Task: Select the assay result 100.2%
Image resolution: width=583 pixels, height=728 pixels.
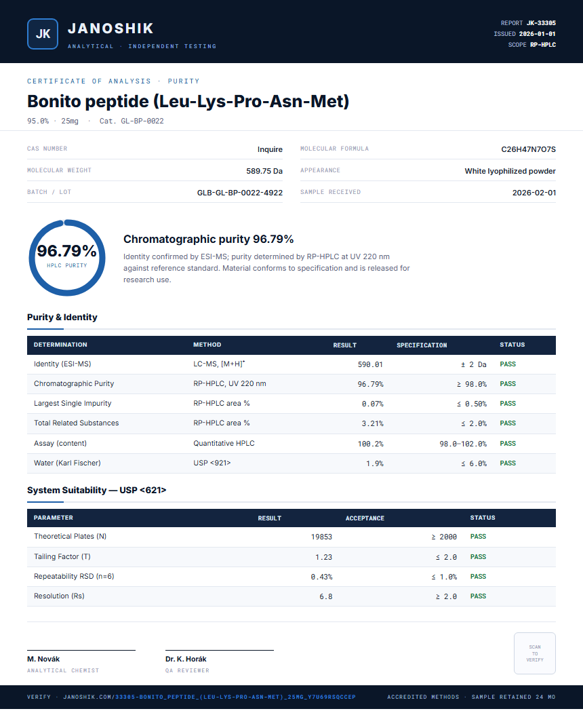Action: [370, 444]
